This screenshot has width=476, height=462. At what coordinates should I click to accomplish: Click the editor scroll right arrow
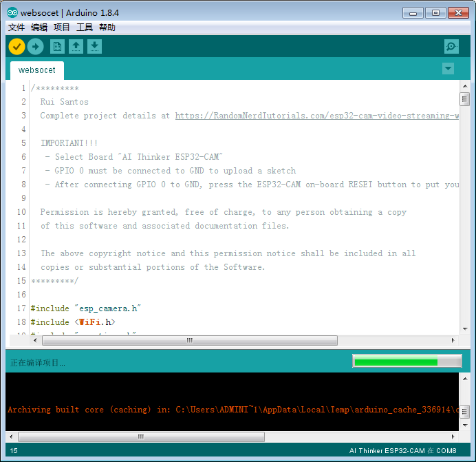pos(453,340)
